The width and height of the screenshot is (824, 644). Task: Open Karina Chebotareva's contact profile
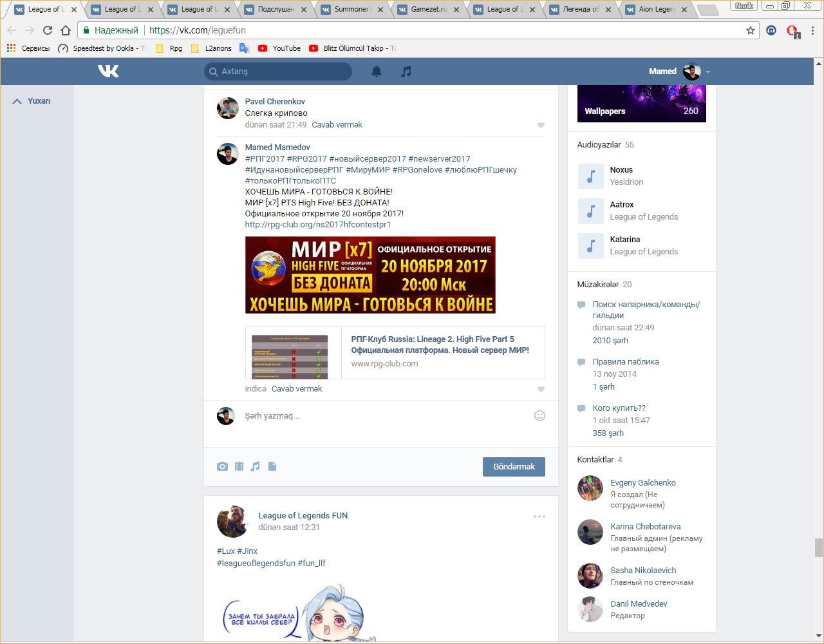[646, 527]
